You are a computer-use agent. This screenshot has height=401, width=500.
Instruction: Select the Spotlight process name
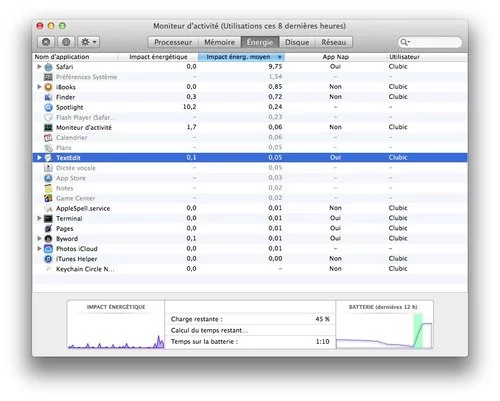69,107
